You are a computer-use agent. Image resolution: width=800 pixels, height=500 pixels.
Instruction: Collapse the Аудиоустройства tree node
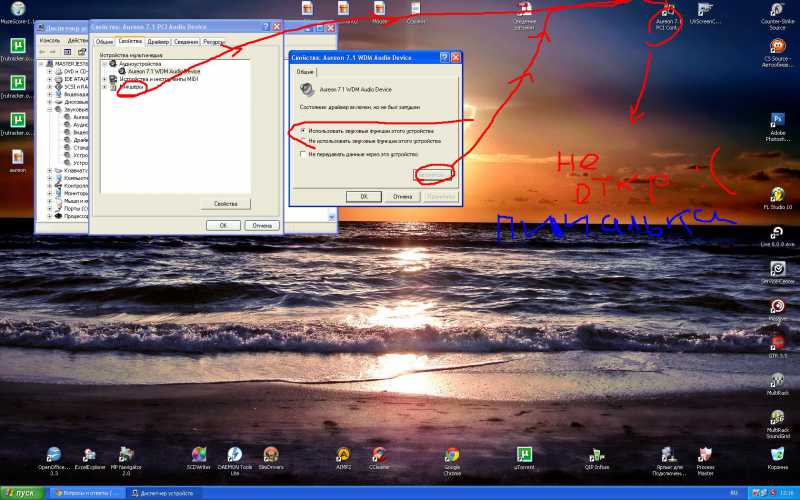[x=104, y=64]
